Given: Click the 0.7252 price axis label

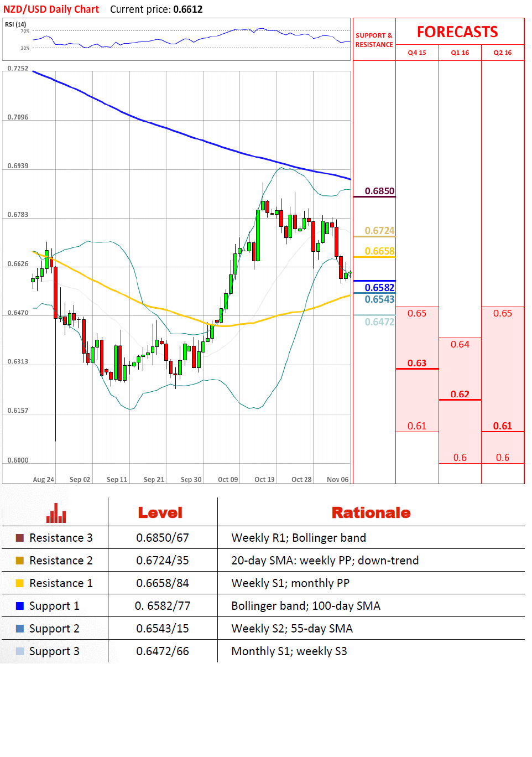Looking at the screenshot, I should tap(18, 69).
